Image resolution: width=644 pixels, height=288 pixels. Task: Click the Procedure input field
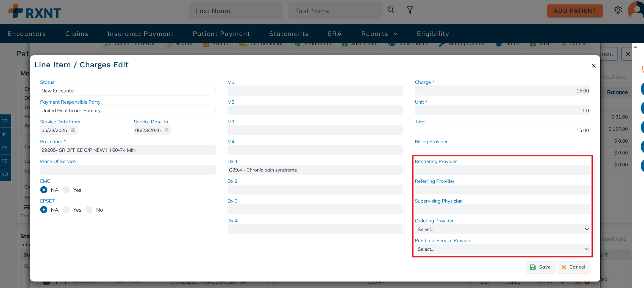point(128,150)
